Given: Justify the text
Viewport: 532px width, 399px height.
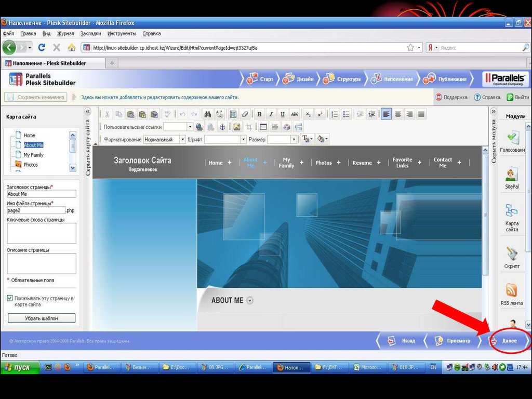Looking at the screenshot, I should click(x=421, y=114).
